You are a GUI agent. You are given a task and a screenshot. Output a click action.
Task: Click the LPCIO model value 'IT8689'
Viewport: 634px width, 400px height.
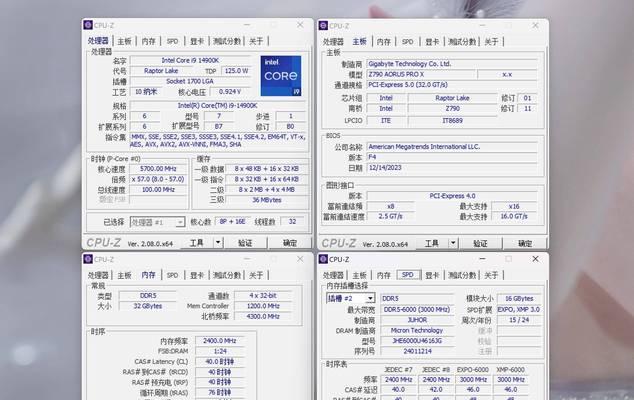[452, 121]
